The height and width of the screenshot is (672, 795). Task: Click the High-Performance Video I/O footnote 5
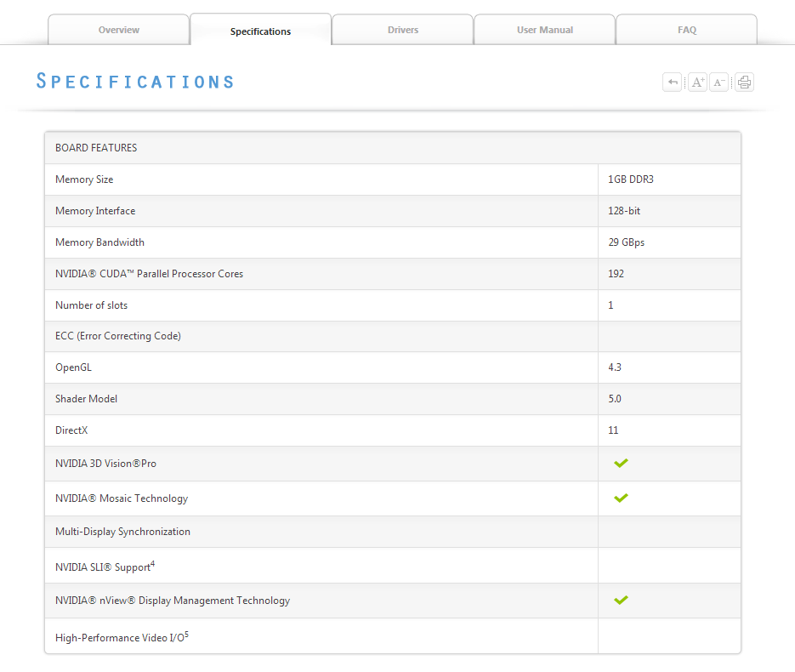click(186, 634)
